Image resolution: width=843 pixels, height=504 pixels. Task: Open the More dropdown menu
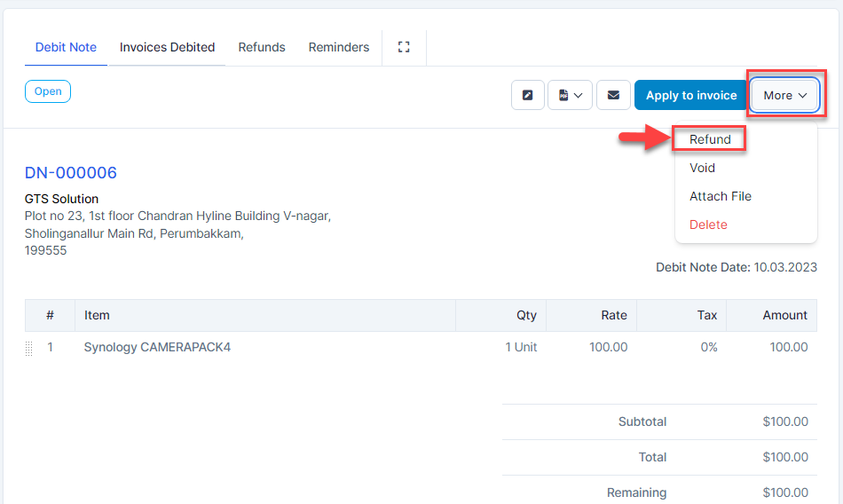click(x=785, y=95)
